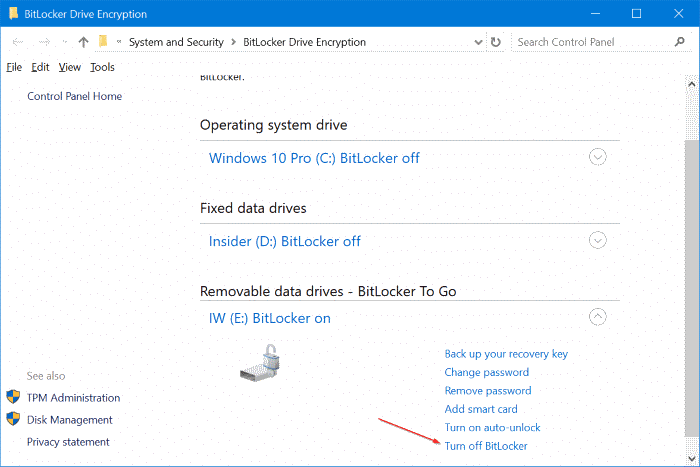Click the Up arrow navigation button

tap(83, 42)
